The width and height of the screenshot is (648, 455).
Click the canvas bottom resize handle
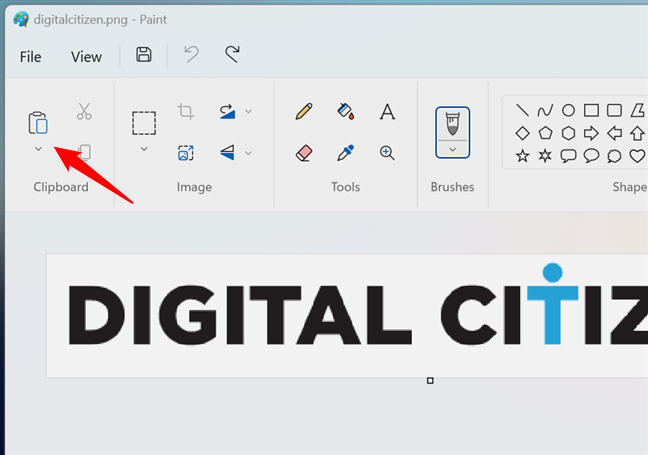pyautogui.click(x=430, y=381)
